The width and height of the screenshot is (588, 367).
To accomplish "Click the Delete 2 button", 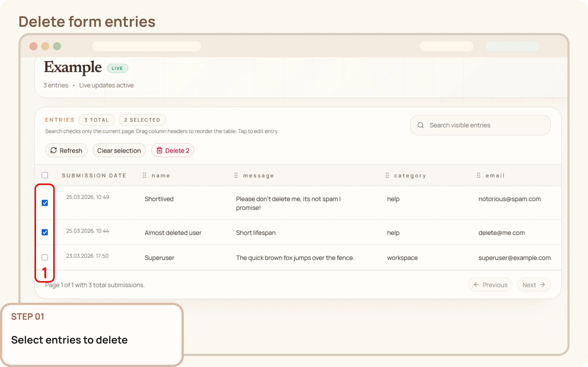I will coord(173,150).
